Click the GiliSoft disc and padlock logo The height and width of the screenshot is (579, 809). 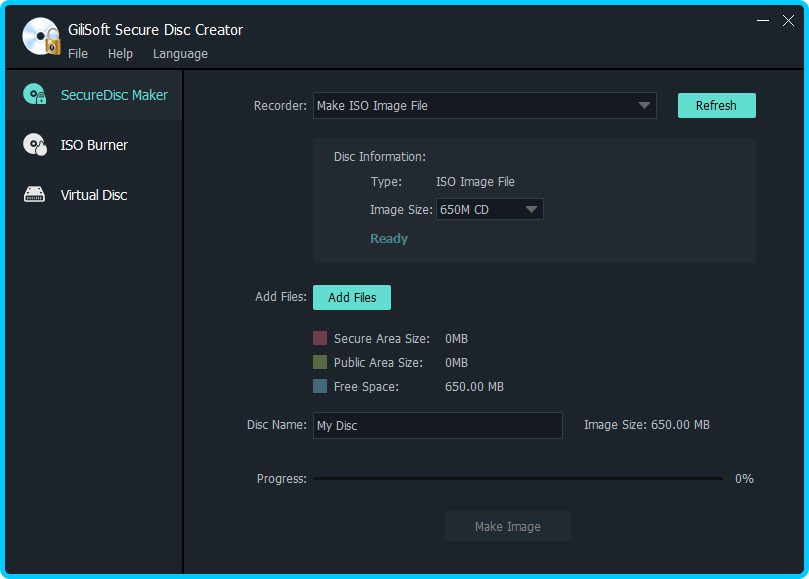click(x=41, y=36)
